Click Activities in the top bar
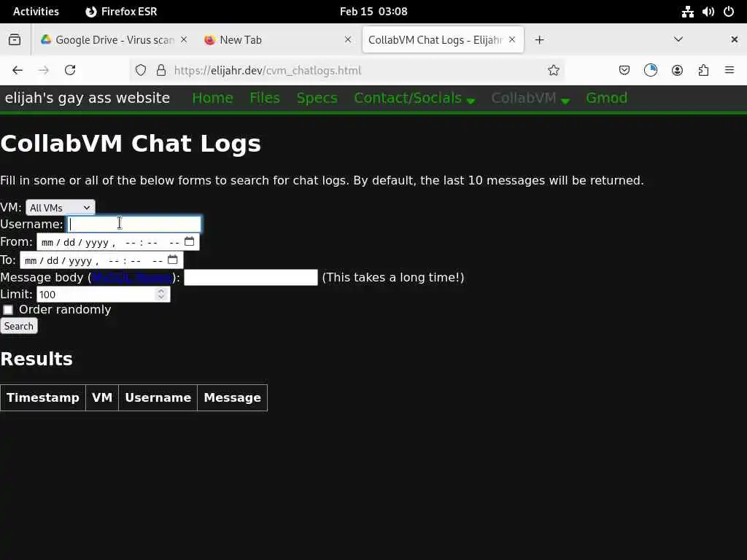The image size is (747, 560). pos(36,12)
